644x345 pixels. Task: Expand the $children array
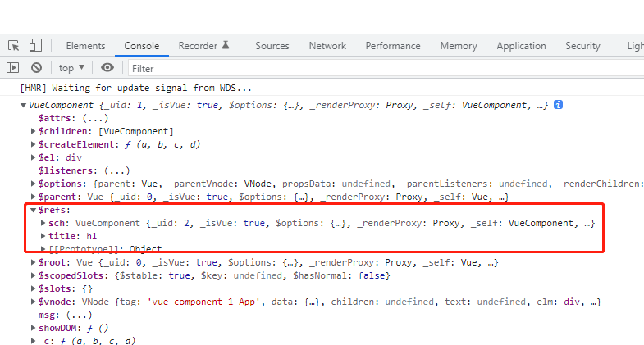tap(34, 131)
